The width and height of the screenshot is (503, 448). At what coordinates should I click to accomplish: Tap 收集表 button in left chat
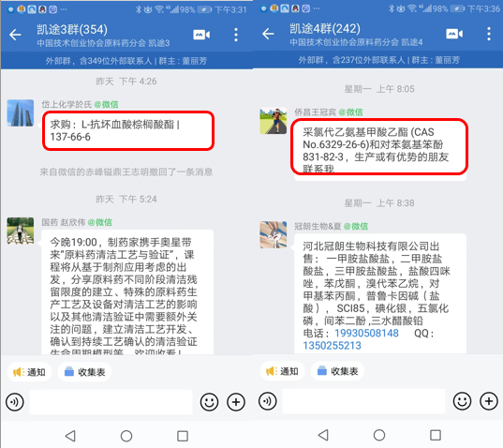click(x=84, y=372)
